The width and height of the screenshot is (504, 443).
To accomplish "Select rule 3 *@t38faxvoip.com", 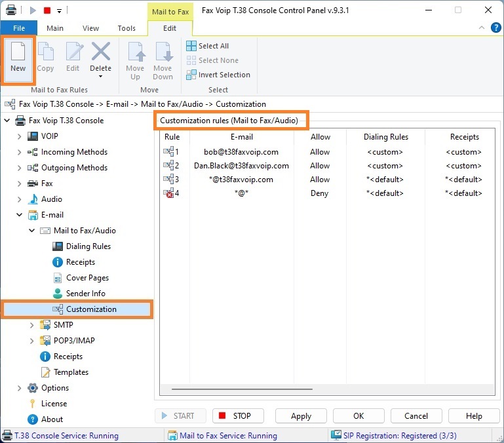I will (241, 180).
